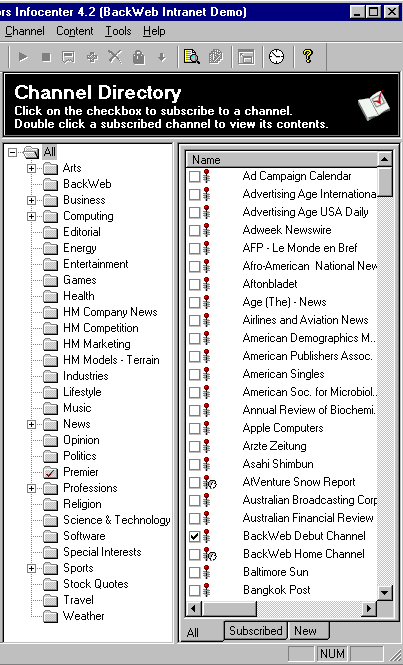The height and width of the screenshot is (665, 403).
Task: Select the HM Company News folder
Action: point(110,312)
